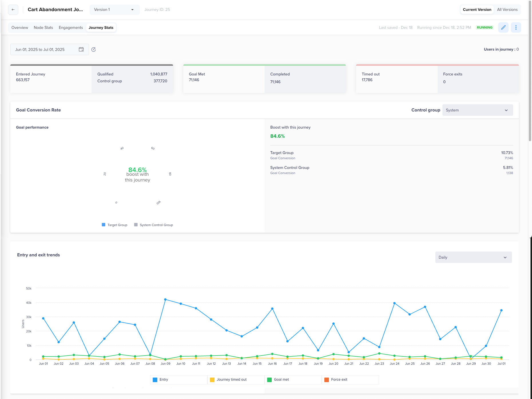This screenshot has width=532, height=399.
Task: Open the Daily interval dropdown
Action: (473, 257)
